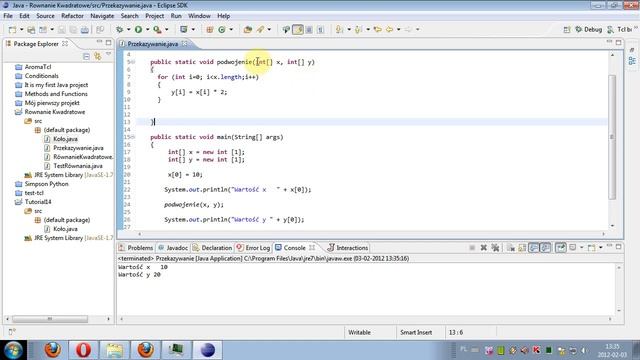Open the New Java Class dropdown arrow

pyautogui.click(x=231, y=30)
